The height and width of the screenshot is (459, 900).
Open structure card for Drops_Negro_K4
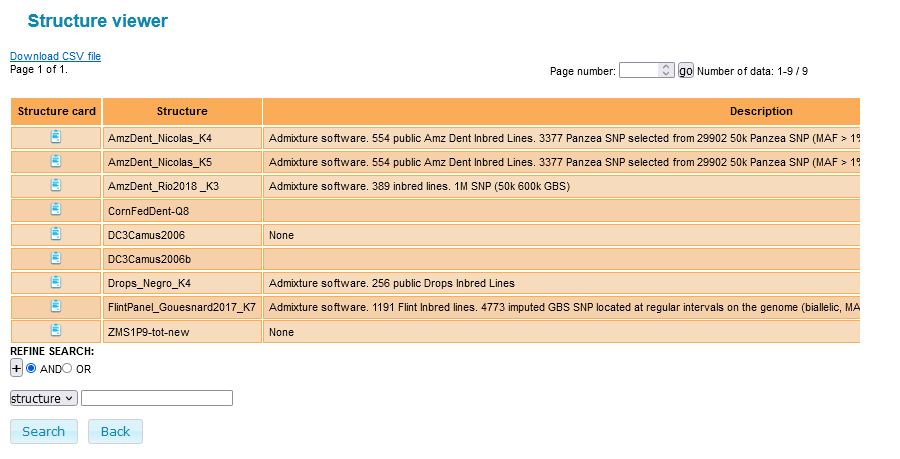[x=56, y=282]
